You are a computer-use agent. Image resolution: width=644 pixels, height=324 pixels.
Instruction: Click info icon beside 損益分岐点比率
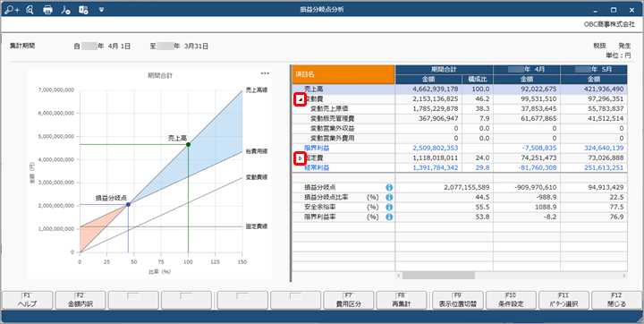point(389,198)
